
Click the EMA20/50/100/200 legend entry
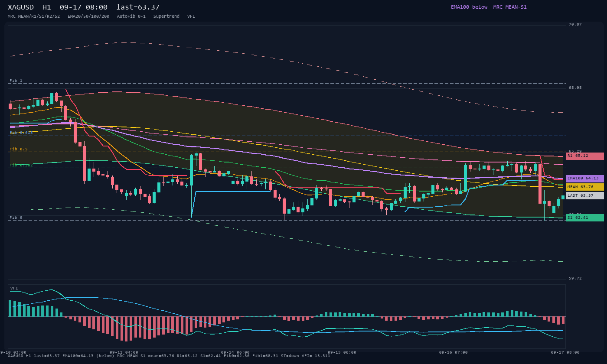[x=88, y=16]
